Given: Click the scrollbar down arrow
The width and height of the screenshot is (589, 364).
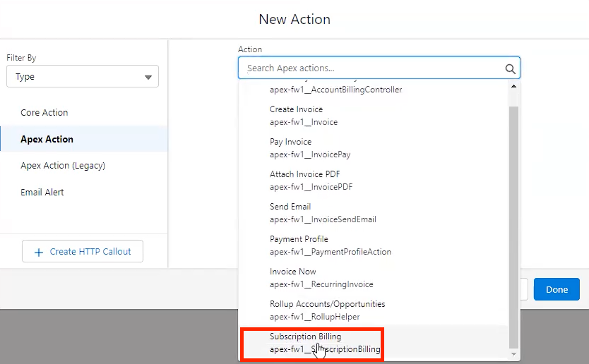Looking at the screenshot, I should (513, 353).
